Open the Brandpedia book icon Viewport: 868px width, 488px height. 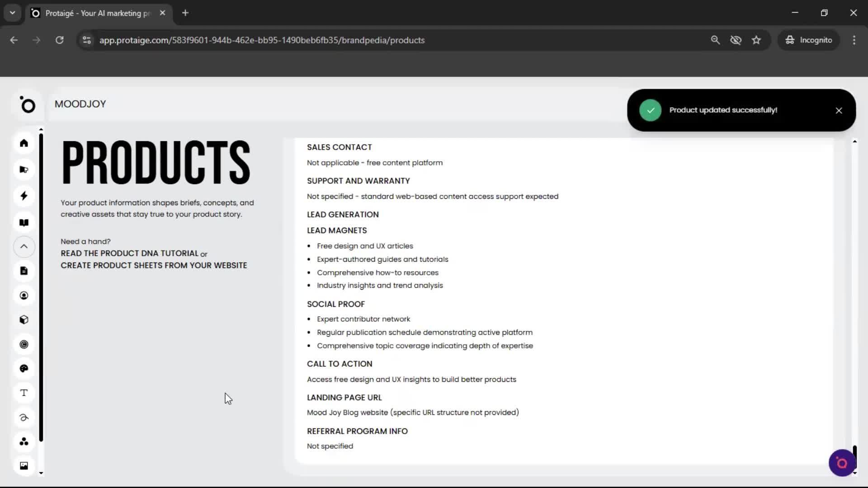click(24, 222)
